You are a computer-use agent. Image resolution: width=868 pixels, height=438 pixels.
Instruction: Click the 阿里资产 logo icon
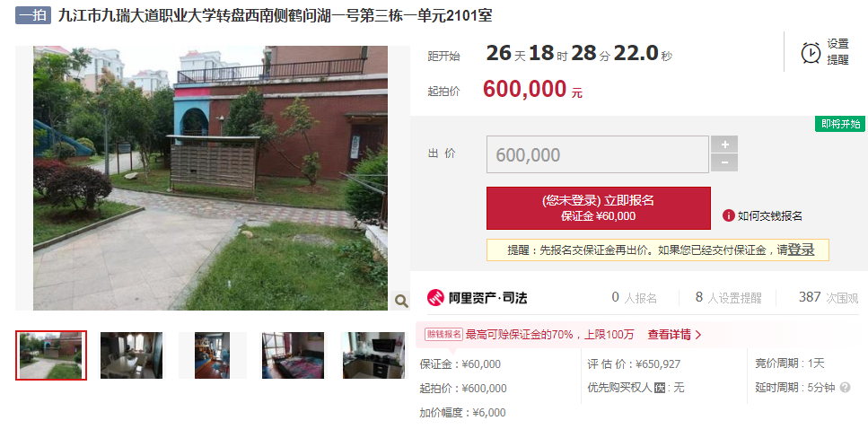coord(435,297)
